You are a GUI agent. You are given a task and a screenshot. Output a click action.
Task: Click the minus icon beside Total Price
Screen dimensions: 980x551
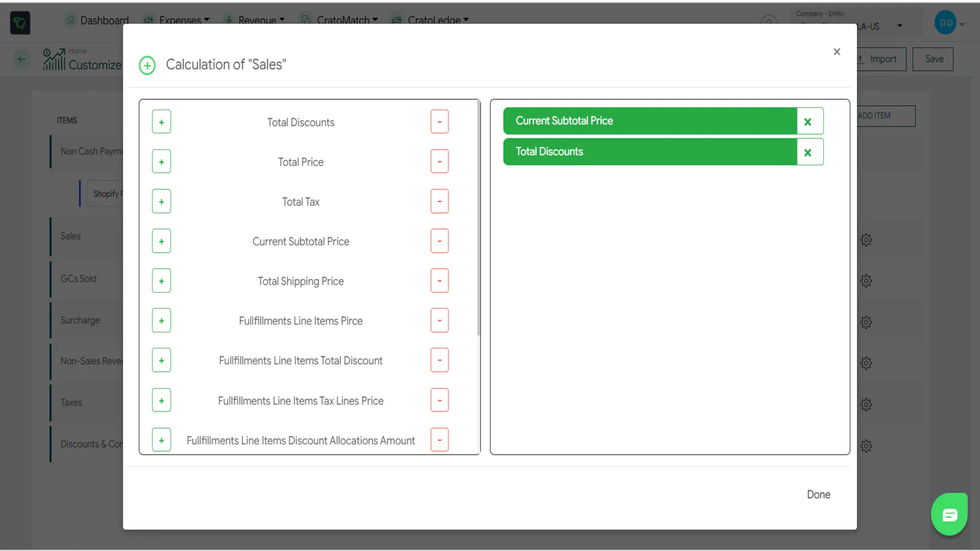(x=439, y=162)
